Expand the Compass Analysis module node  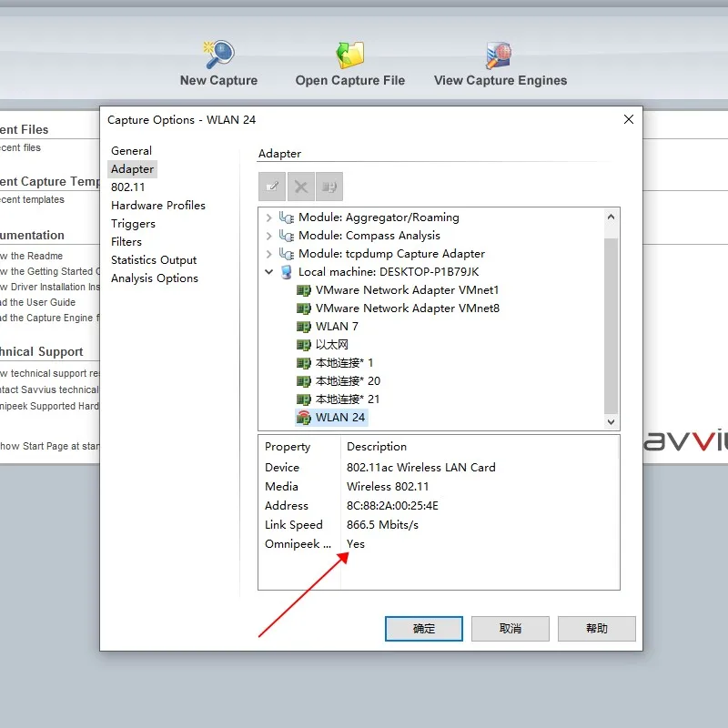pyautogui.click(x=268, y=236)
